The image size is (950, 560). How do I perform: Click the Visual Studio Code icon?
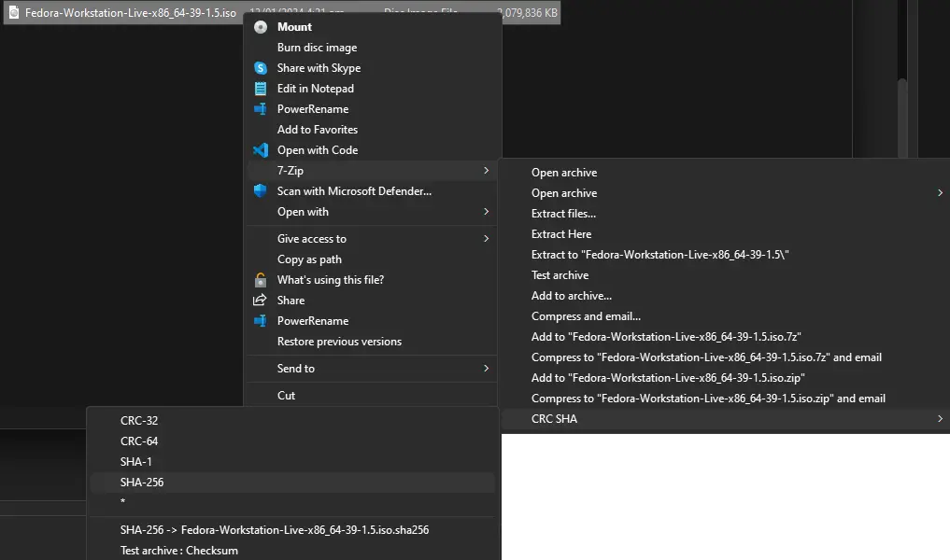click(x=261, y=150)
